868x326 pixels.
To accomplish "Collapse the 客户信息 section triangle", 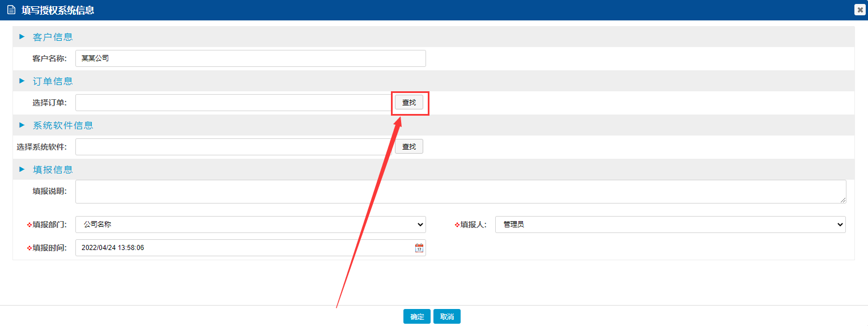I will coord(22,37).
